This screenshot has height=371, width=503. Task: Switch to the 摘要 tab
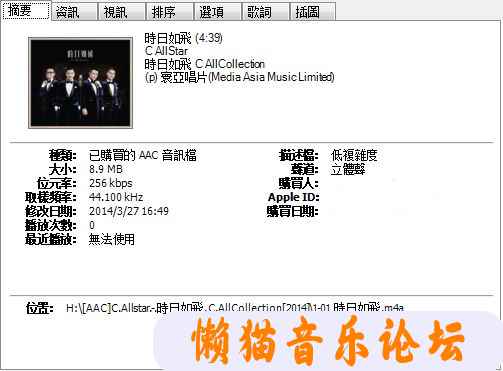(26, 11)
